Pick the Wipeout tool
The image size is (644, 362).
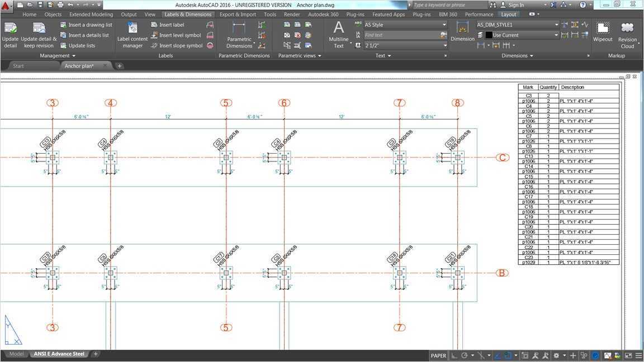[x=603, y=32]
